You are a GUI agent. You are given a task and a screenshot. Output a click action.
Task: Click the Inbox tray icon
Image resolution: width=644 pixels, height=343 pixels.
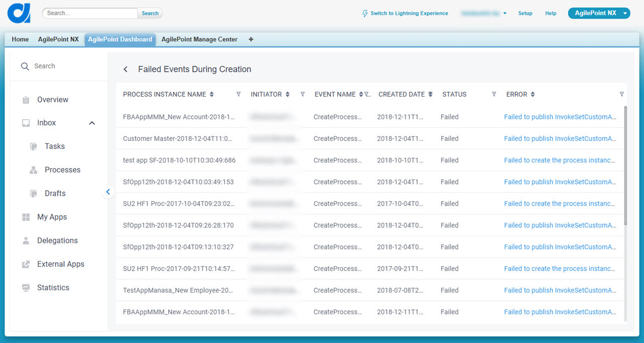click(x=26, y=123)
